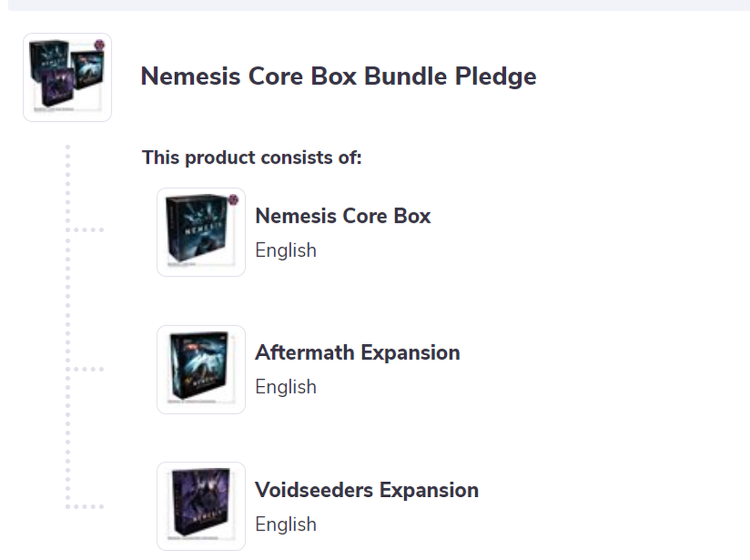Open the Nemesis Core Box product image
Image resolution: width=750 pixels, height=560 pixels.
201,232
